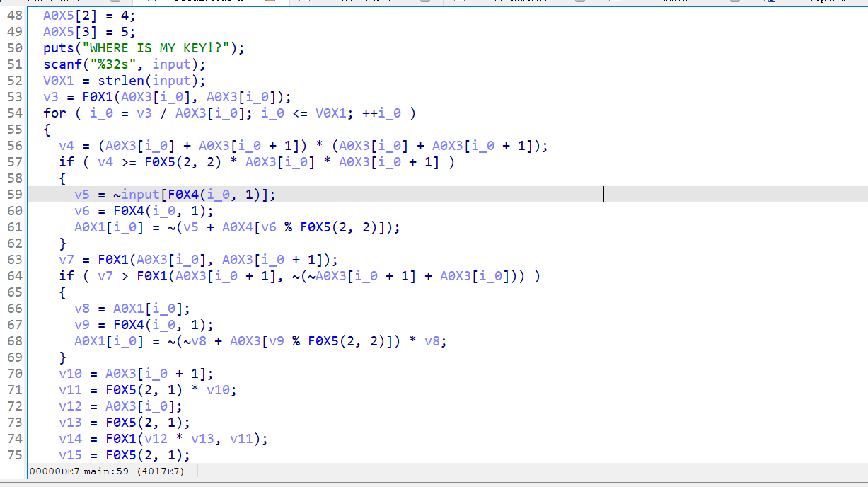
Task: Click line number 75 in the gutter
Action: coord(15,455)
